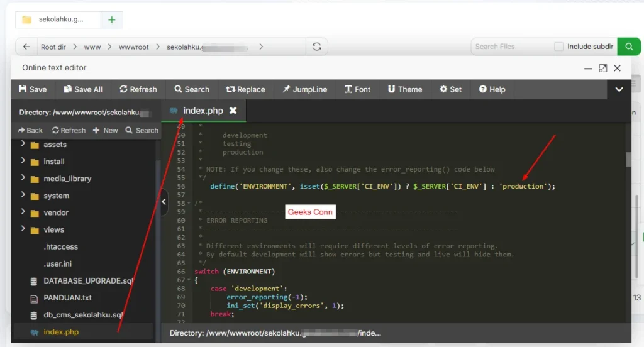Select the index.php editor tab

[x=203, y=111]
